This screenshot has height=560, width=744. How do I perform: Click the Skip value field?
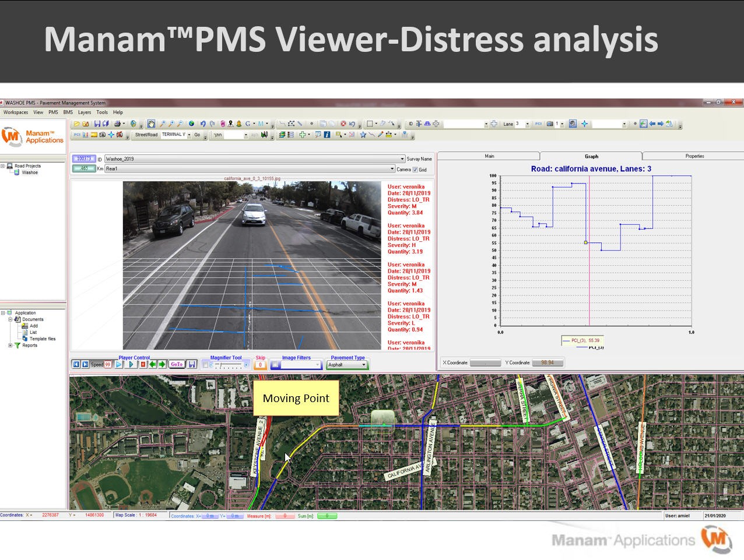(261, 365)
